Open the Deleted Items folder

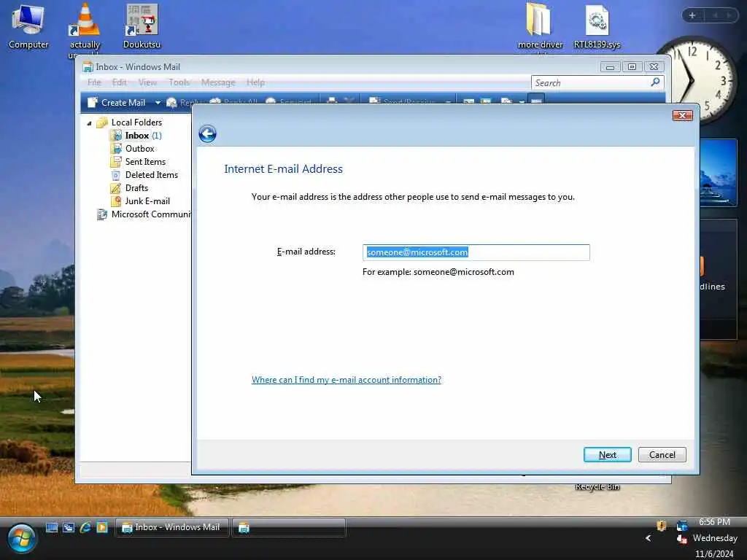click(144, 175)
